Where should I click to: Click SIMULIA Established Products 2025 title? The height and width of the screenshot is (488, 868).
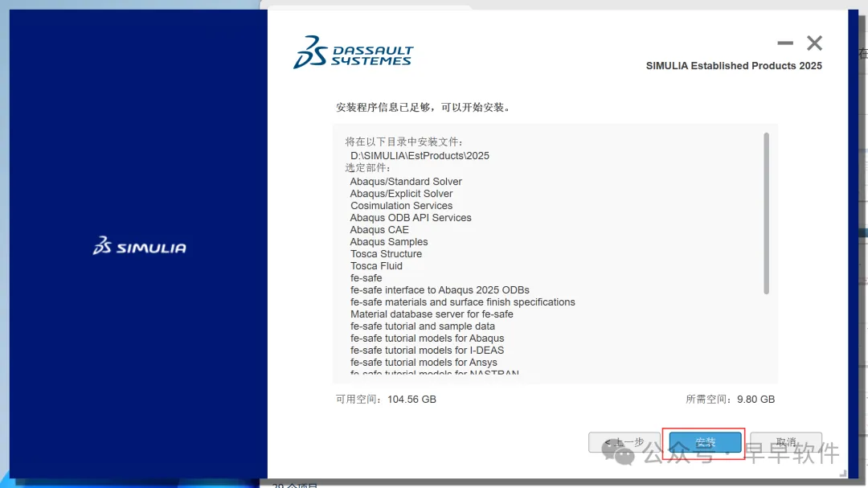pyautogui.click(x=734, y=66)
